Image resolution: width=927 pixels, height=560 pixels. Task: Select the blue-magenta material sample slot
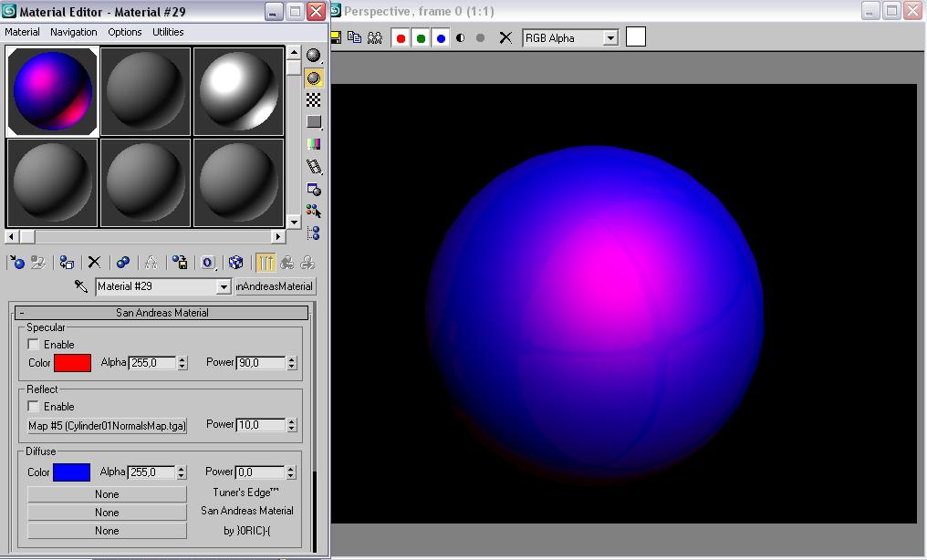tap(52, 91)
